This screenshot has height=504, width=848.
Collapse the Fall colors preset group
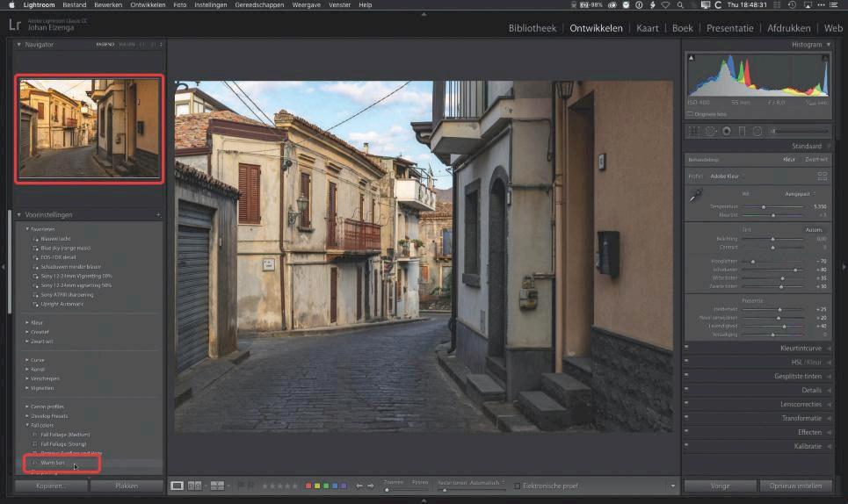point(27,425)
